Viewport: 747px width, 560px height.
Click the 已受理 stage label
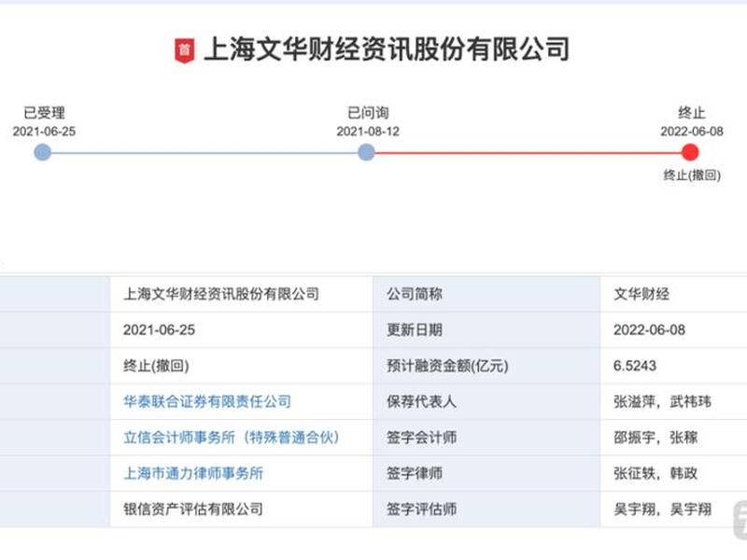click(44, 113)
